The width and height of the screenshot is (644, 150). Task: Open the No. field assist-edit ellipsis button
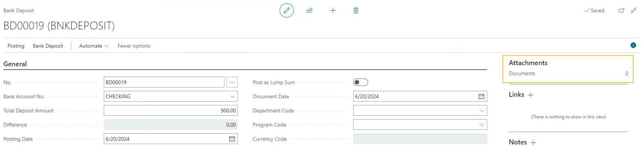coord(232,82)
